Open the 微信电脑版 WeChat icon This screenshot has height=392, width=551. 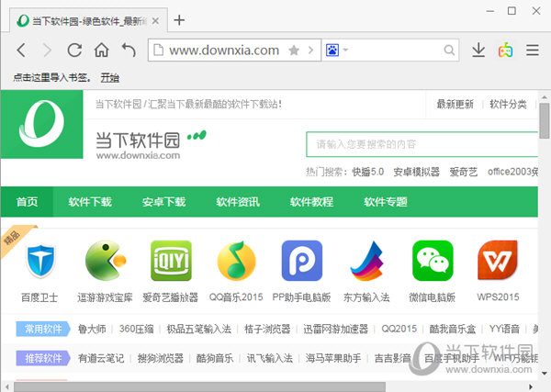433,261
